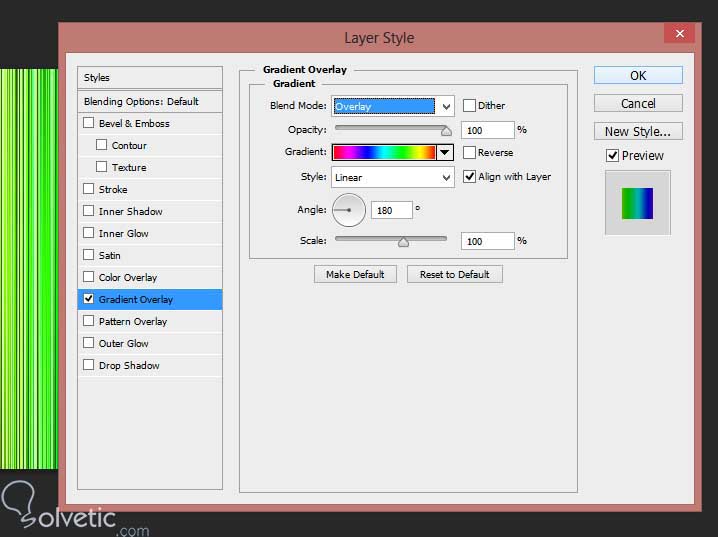Open the Style Linear dropdown
Image resolution: width=718 pixels, height=537 pixels.
pos(393,177)
